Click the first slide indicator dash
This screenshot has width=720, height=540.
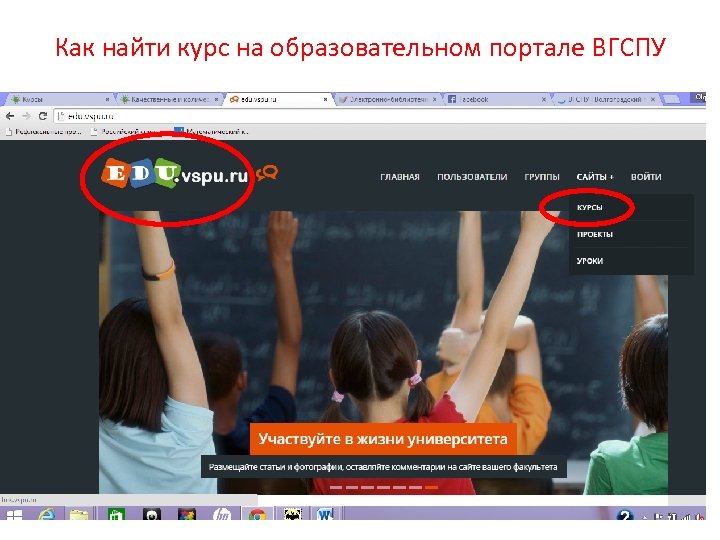pyautogui.click(x=336, y=487)
